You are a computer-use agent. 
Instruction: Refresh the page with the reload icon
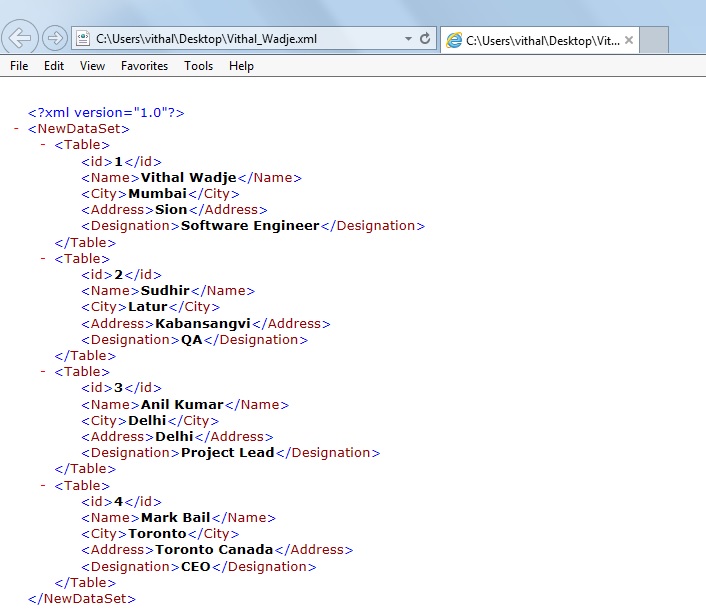pos(425,39)
